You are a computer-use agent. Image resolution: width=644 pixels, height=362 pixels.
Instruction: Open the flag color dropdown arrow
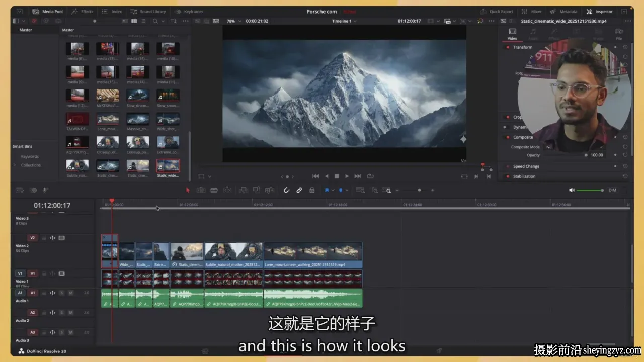(x=333, y=191)
